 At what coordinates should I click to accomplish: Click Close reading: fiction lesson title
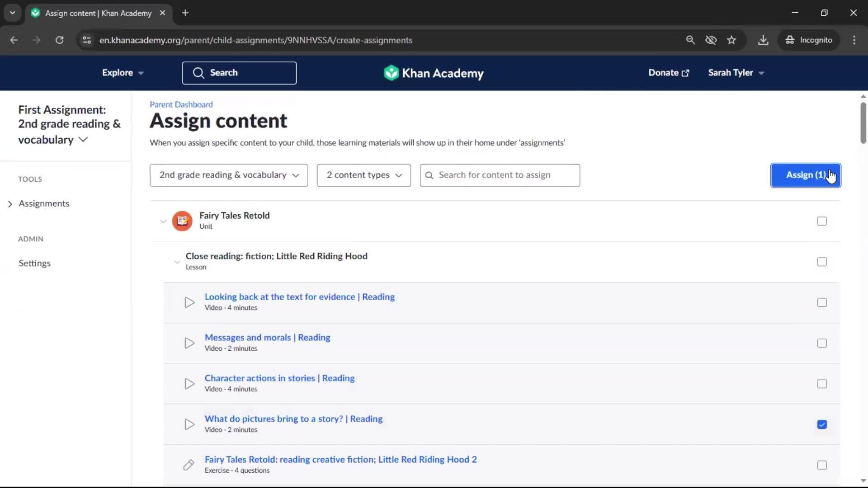point(276,256)
